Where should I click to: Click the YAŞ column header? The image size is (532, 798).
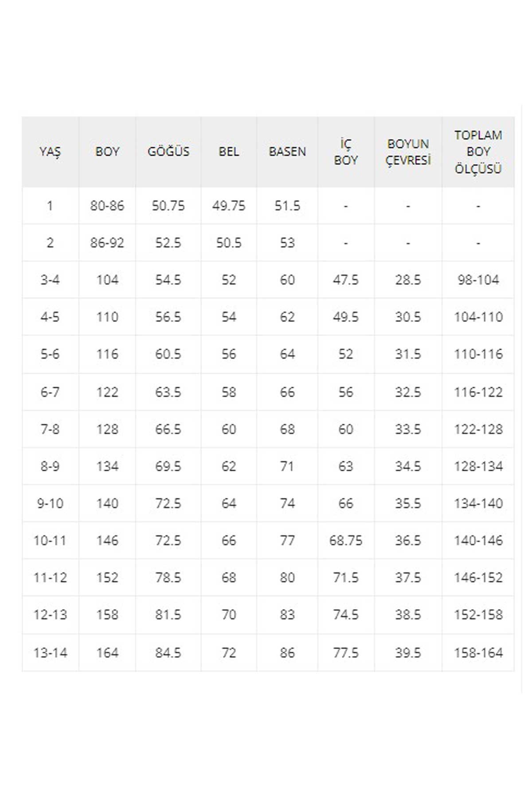pos(50,152)
